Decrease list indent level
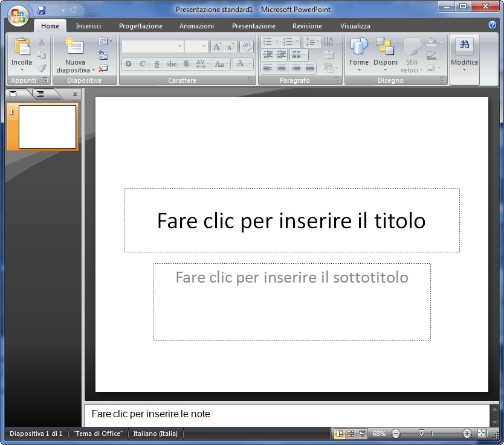504x445 pixels. (268, 54)
